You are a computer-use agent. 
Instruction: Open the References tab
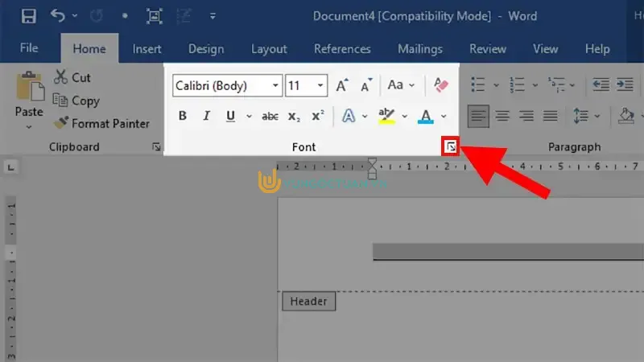[x=342, y=49]
